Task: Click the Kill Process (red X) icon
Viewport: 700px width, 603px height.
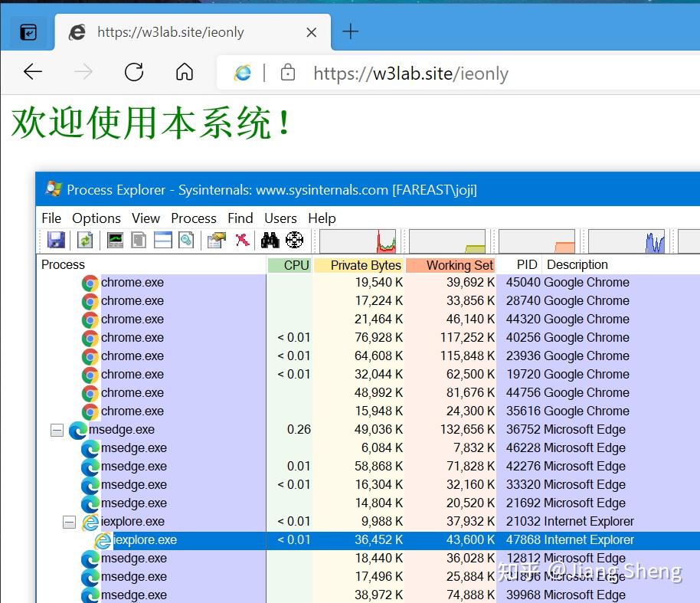Action: 240,240
